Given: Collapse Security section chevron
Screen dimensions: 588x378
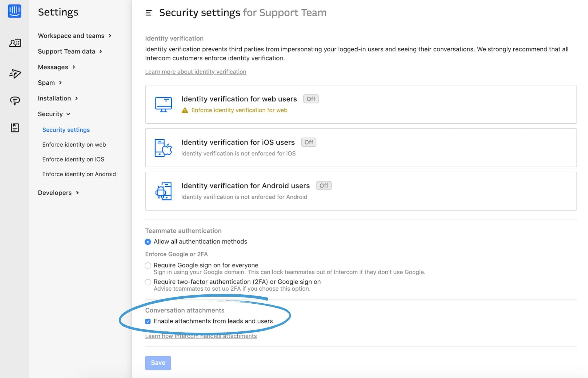Looking at the screenshot, I should click(x=68, y=114).
